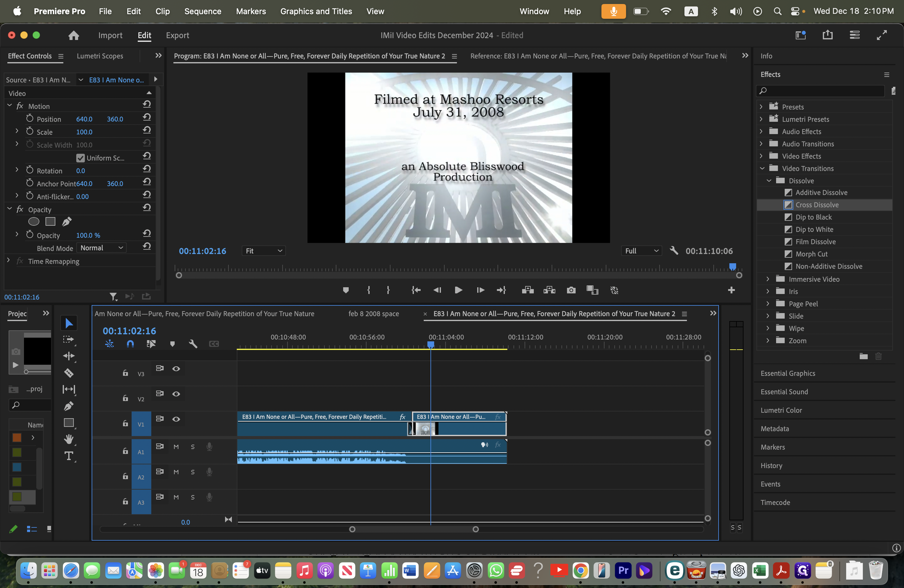Open Quick Export share icon
The image size is (904, 588).
(x=827, y=35)
